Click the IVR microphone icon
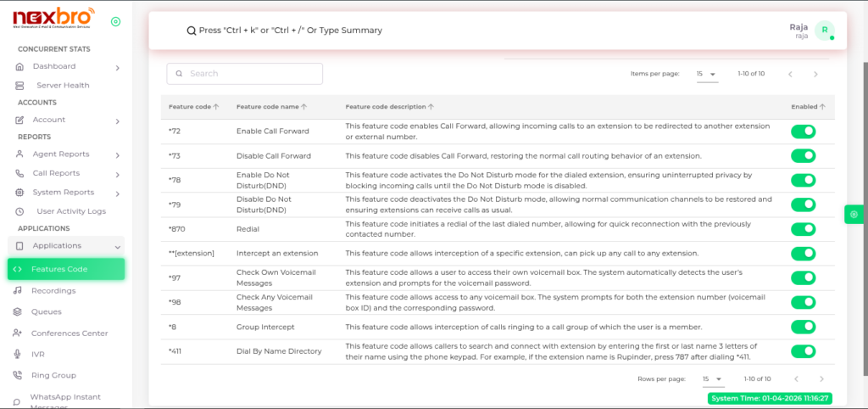This screenshot has height=409, width=868. point(19,354)
